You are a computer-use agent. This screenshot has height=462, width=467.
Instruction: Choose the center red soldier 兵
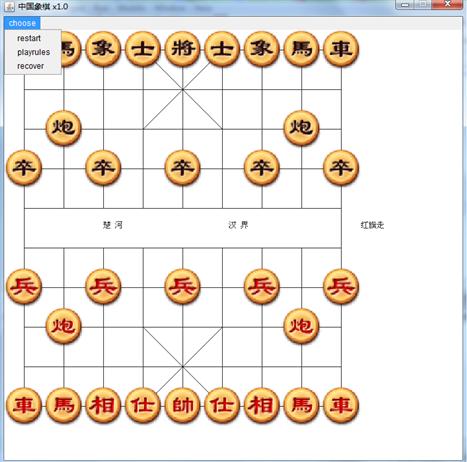point(182,287)
